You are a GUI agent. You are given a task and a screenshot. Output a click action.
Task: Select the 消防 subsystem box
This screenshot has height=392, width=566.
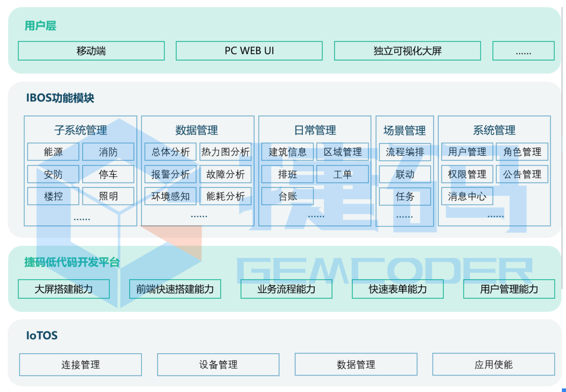pyautogui.click(x=108, y=152)
